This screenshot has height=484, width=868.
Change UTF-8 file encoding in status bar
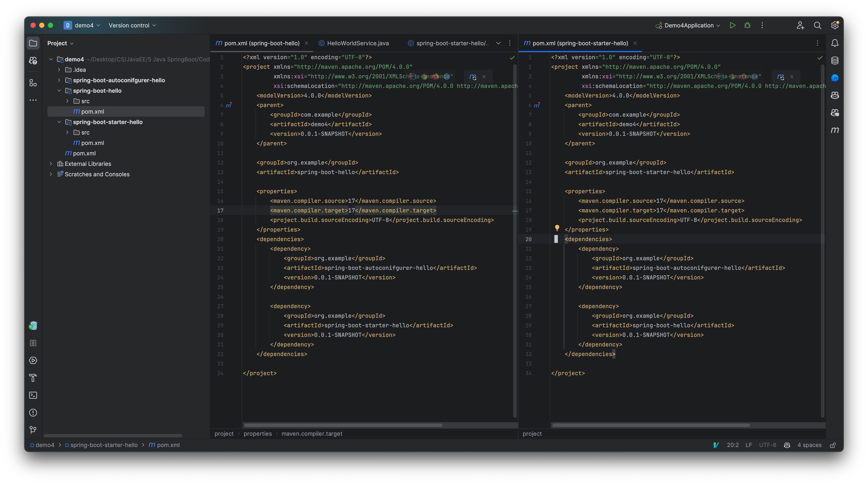coord(768,445)
